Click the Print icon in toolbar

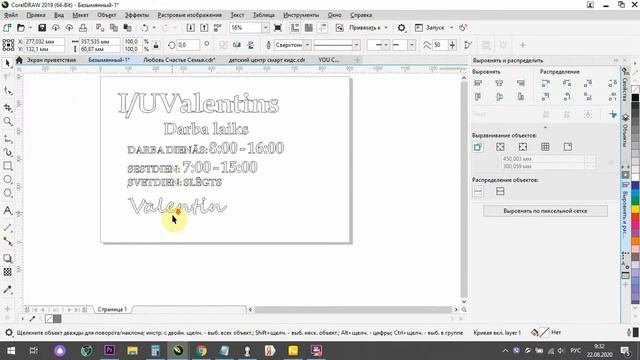tap(83, 28)
